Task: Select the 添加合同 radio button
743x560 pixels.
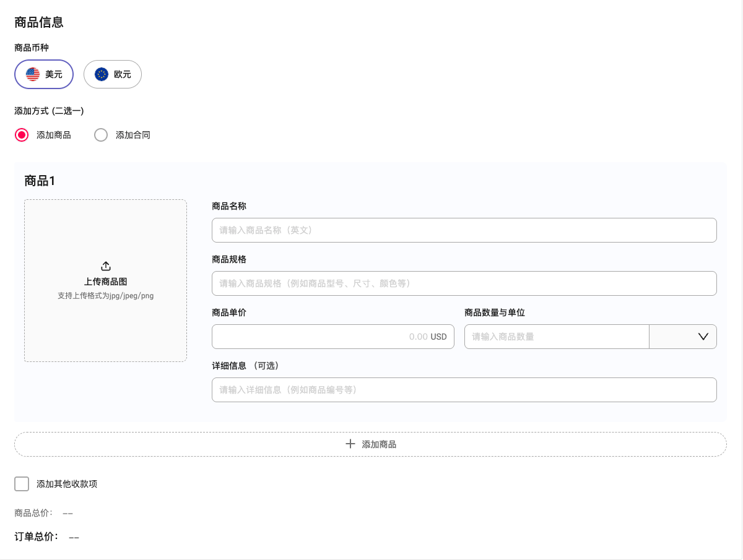Action: pyautogui.click(x=101, y=135)
